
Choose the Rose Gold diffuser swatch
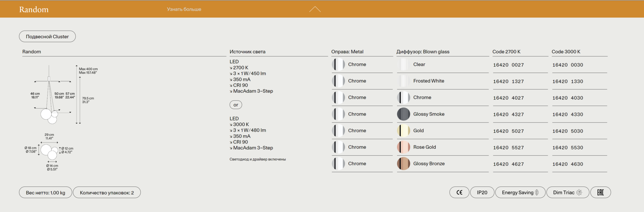(404, 147)
